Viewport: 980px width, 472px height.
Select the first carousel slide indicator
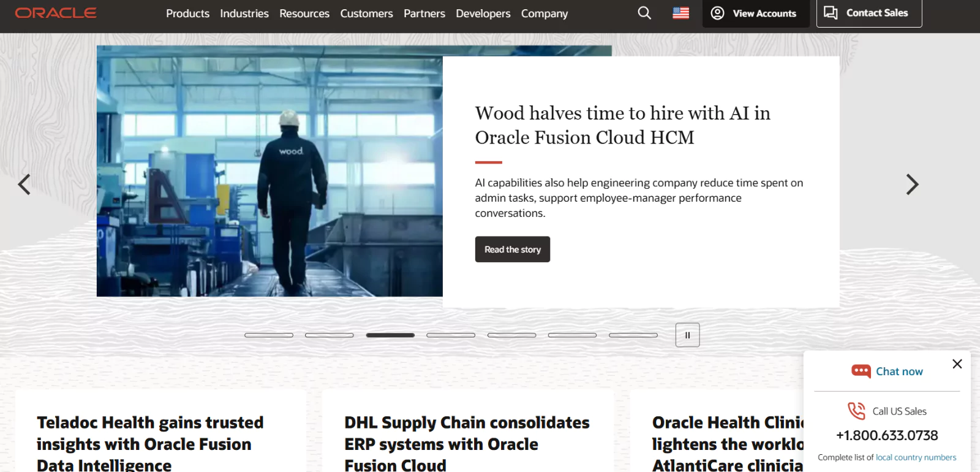(x=269, y=335)
